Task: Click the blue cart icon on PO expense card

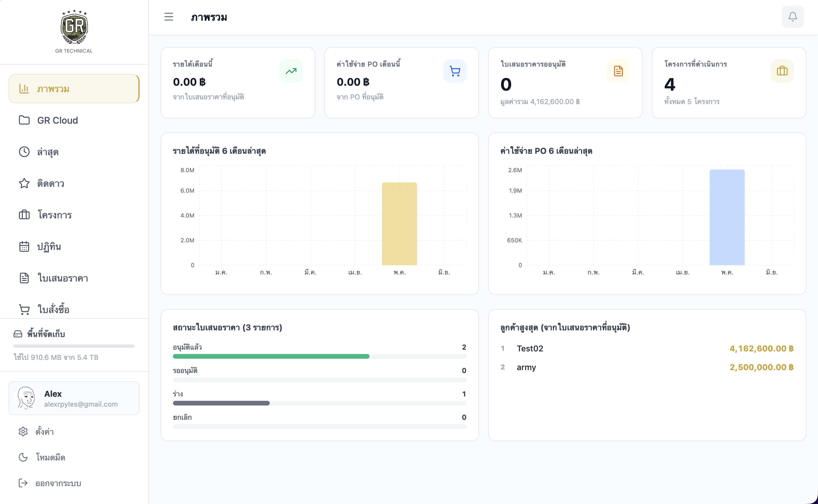Action: 455,71
